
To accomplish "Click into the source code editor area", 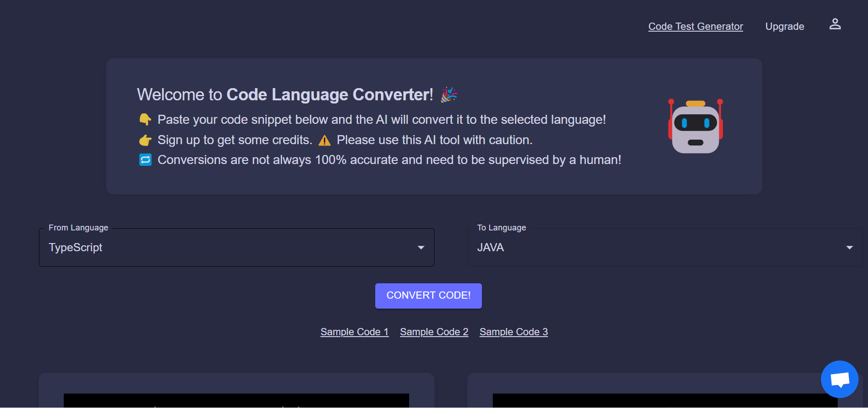I will tap(236, 400).
